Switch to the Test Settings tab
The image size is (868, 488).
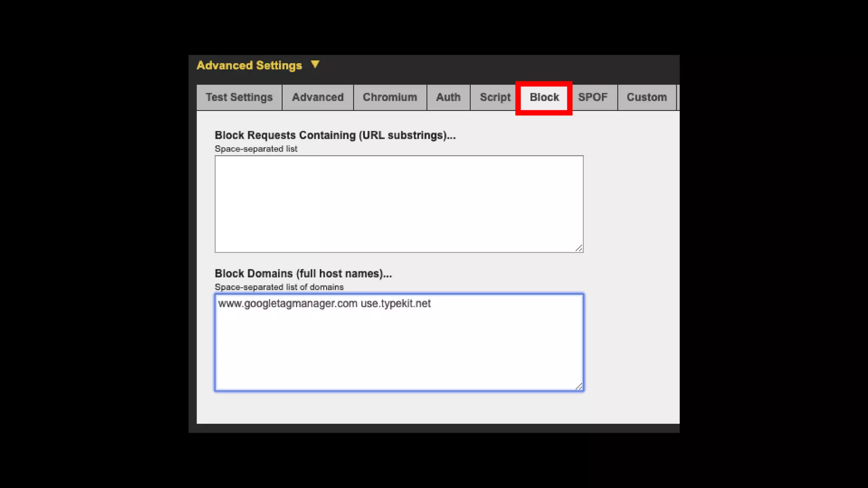(x=239, y=97)
